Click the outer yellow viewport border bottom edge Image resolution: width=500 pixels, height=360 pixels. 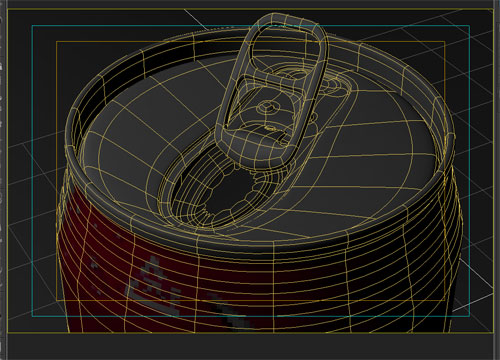click(250, 333)
